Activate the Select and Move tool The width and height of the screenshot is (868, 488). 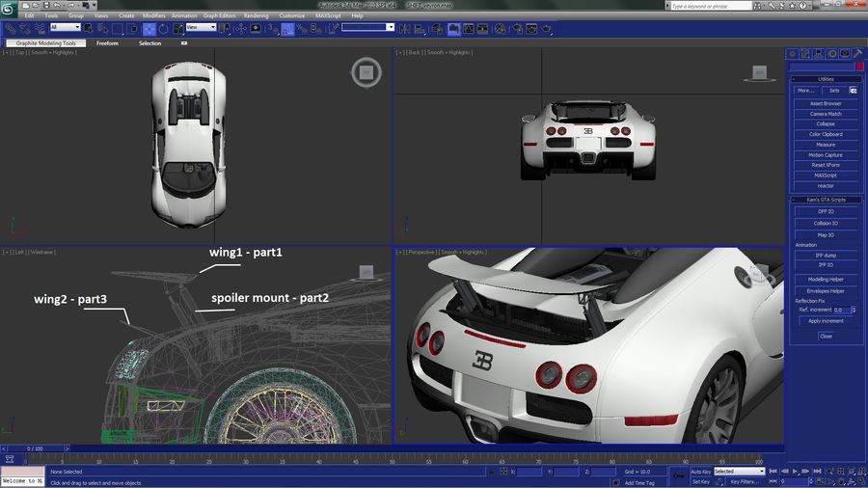(x=149, y=29)
